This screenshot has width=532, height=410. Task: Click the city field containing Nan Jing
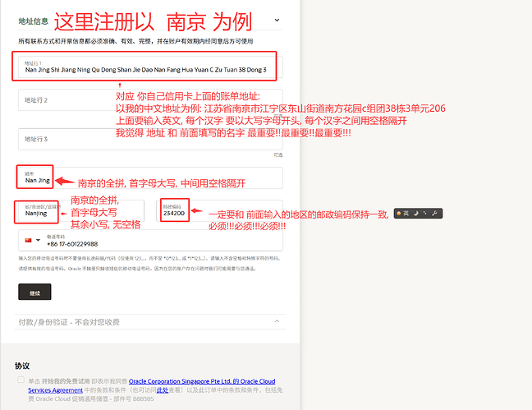150,177
